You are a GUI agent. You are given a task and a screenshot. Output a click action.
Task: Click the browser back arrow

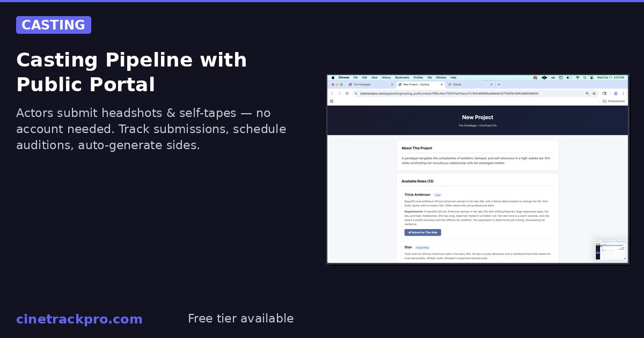[332, 93]
